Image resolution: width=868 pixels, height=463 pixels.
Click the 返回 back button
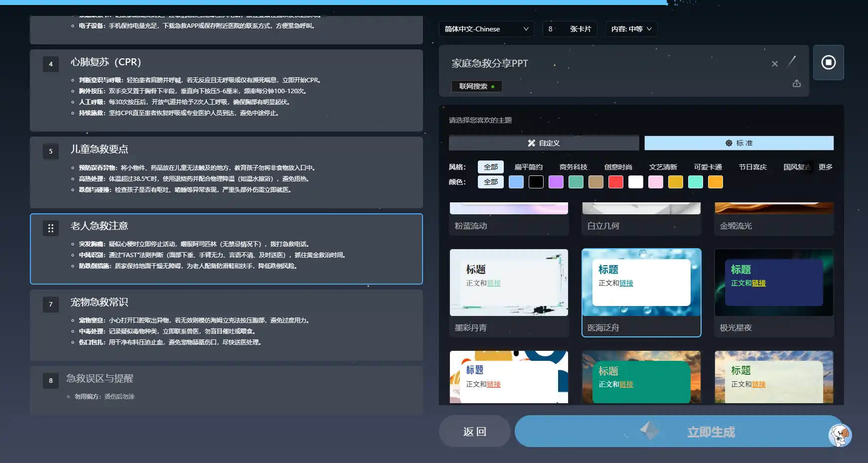tap(474, 431)
